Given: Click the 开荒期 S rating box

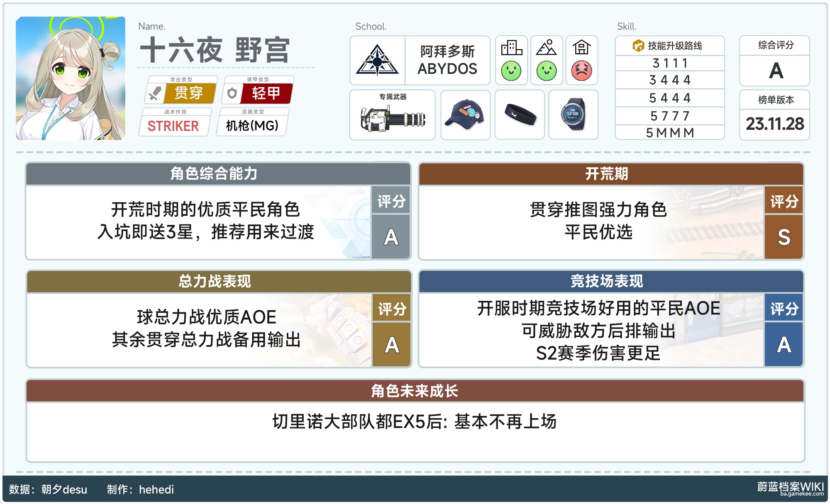Looking at the screenshot, I should (x=784, y=237).
